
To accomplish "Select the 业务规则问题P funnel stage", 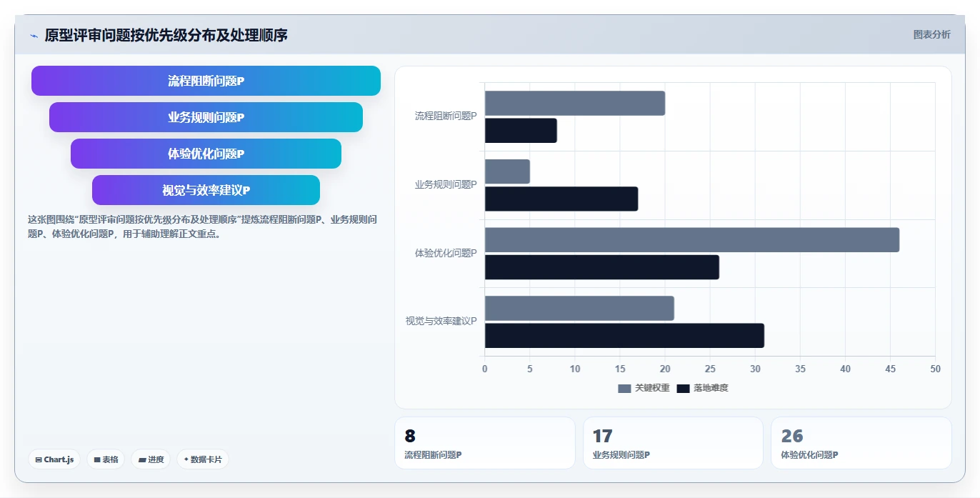I will pos(206,117).
